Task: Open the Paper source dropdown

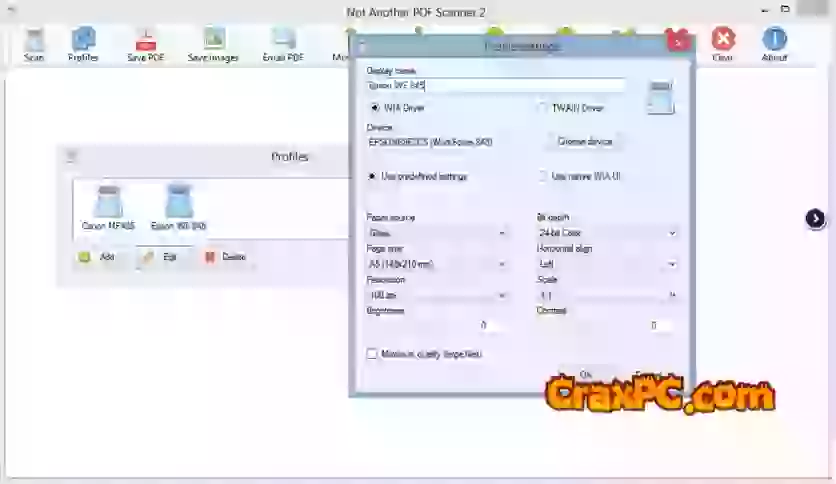Action: (x=437, y=233)
